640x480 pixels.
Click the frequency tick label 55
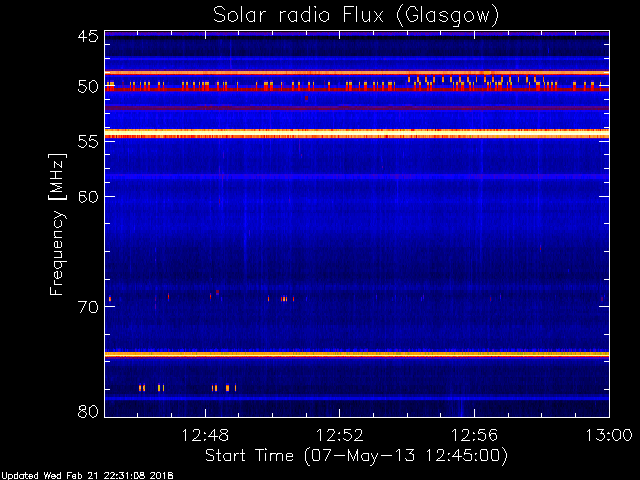coord(88,142)
